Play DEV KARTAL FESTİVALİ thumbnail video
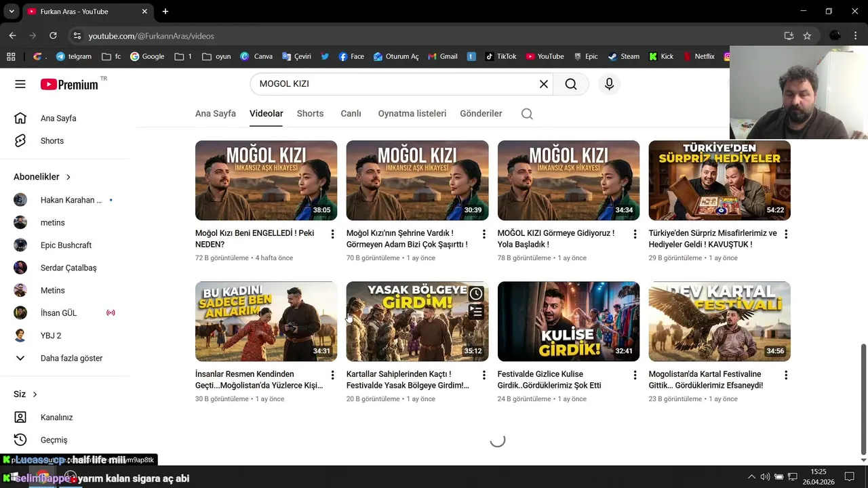The width and height of the screenshot is (868, 488). tap(719, 321)
